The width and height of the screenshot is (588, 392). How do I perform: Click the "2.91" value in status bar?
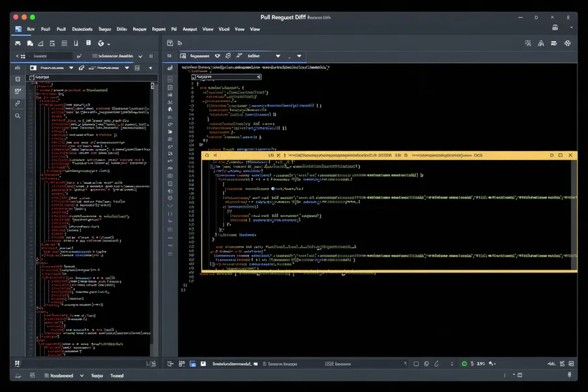tap(481, 364)
